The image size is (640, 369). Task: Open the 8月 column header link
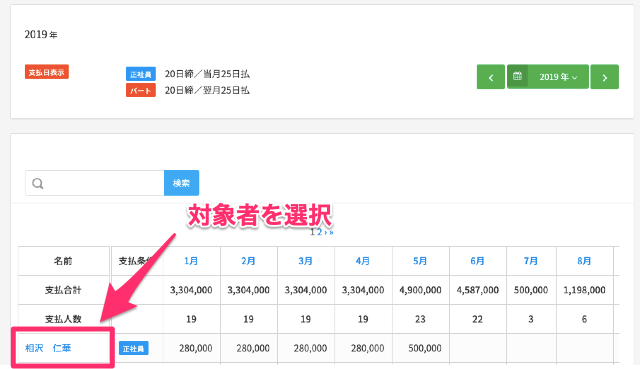point(584,261)
